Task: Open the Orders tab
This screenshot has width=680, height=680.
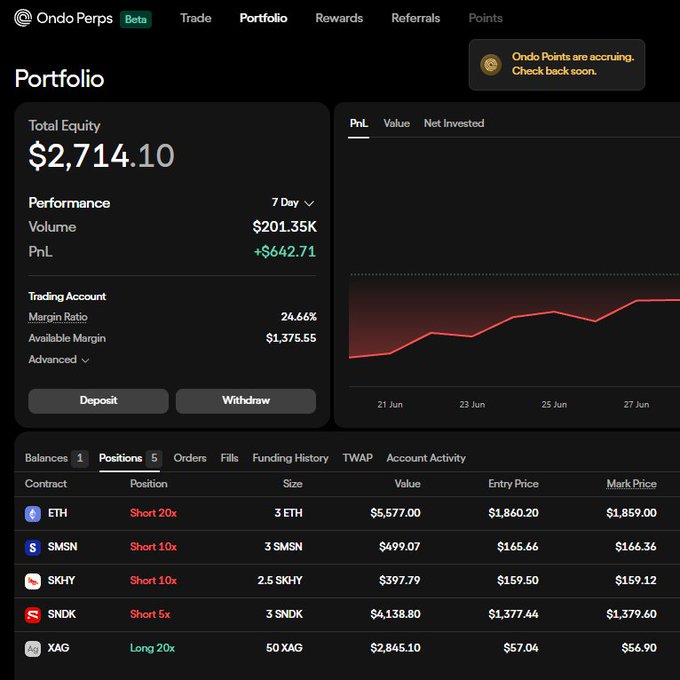Action: (x=190, y=458)
